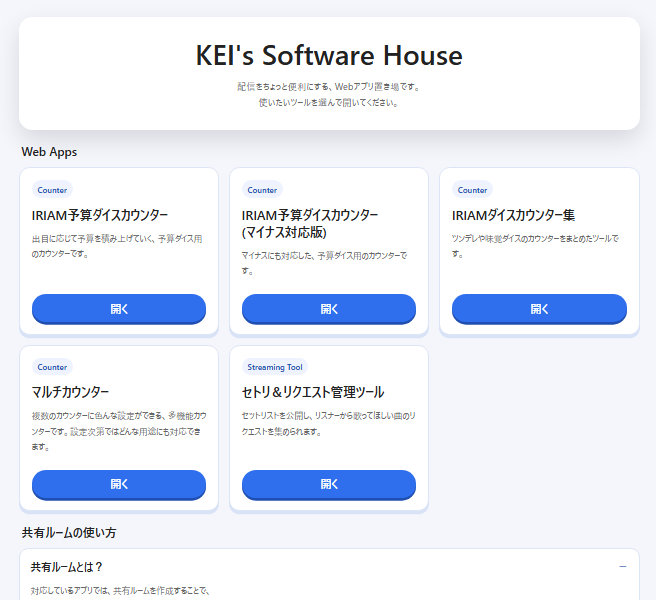The width and height of the screenshot is (656, 600).
Task: Click the 対応しているアプリでは text line
Action: tap(120, 591)
